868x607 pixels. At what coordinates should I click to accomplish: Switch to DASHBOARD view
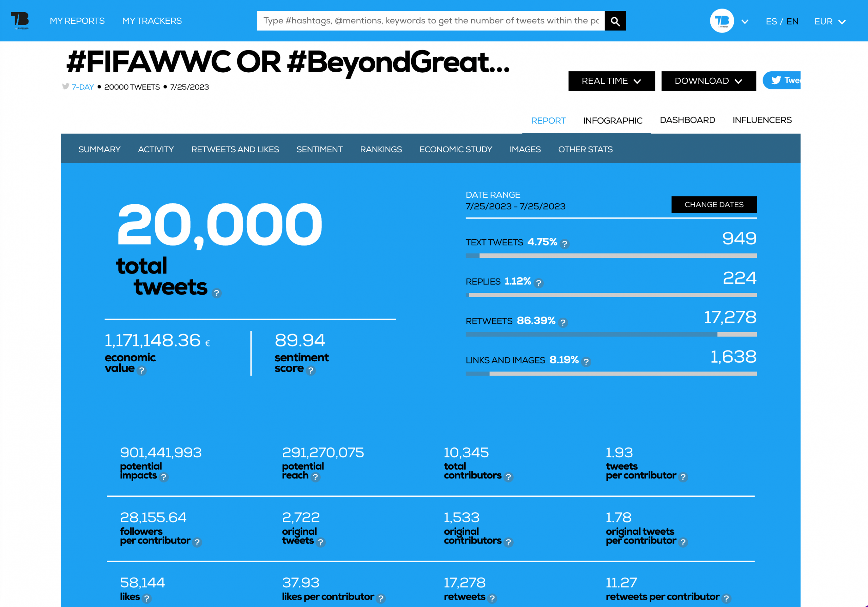[x=688, y=119]
